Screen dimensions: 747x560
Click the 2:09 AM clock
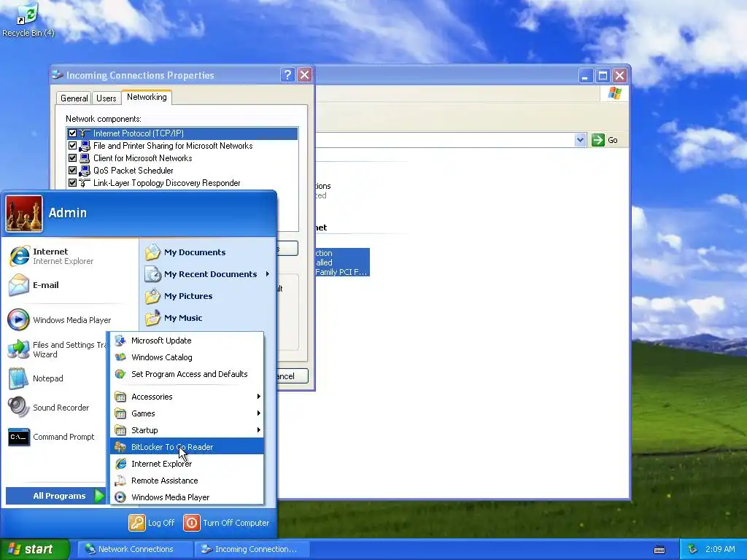pyautogui.click(x=720, y=549)
